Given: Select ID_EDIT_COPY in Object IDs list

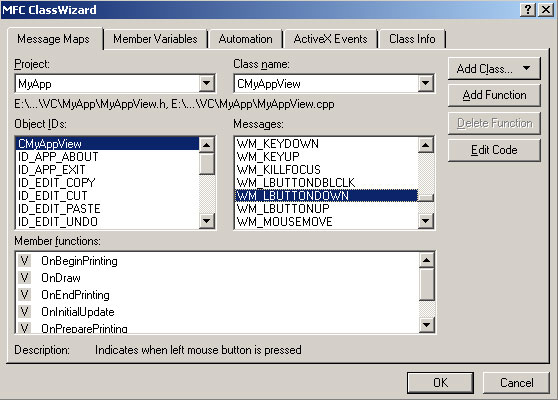Looking at the screenshot, I should [57, 183].
